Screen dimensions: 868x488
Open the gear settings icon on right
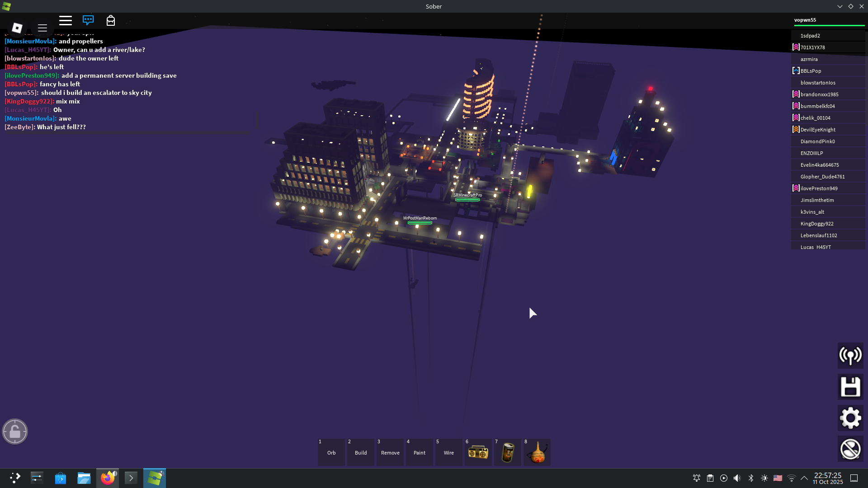tap(850, 418)
